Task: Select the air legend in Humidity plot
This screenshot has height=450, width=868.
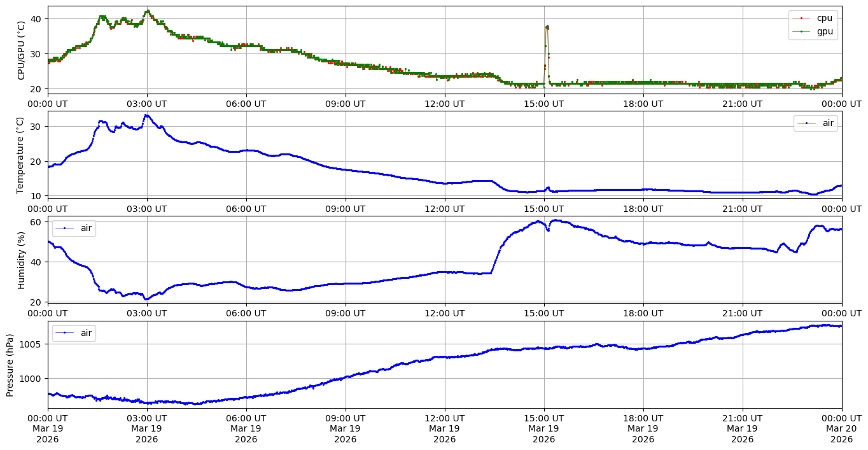Action: pos(87,228)
